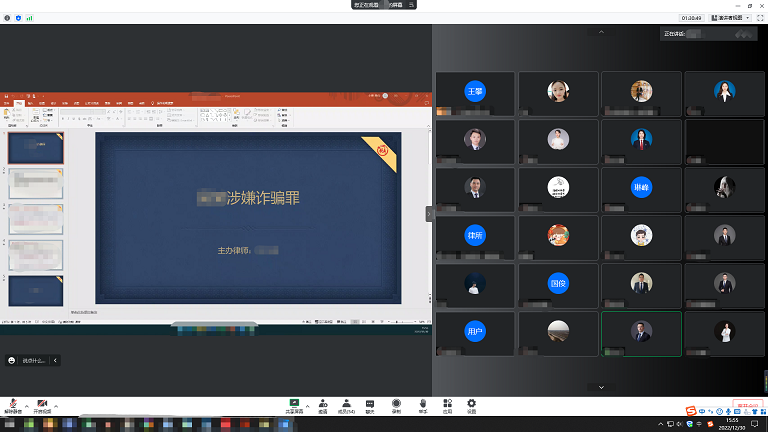Collapse the participant gallery side panel handle
Screen dimensions: 768x432
(429, 213)
